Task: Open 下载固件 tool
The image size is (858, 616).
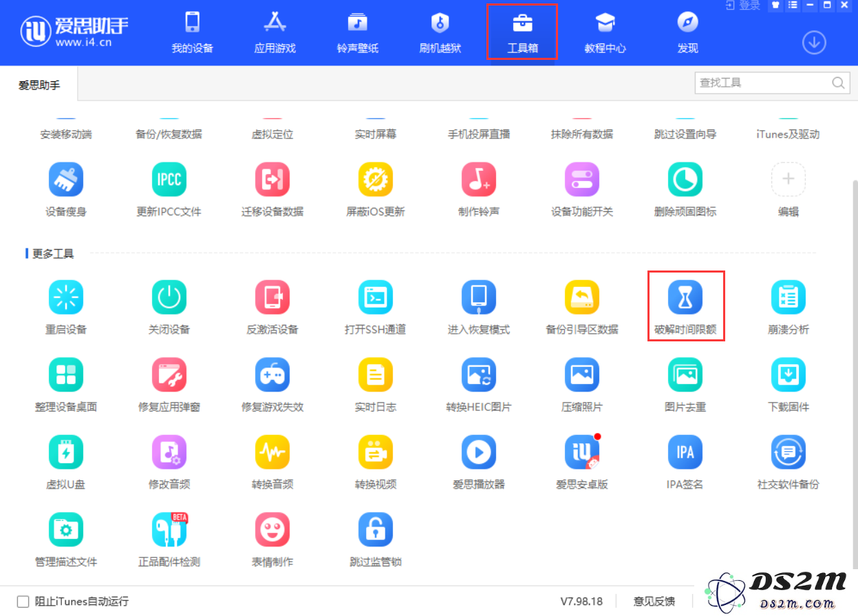Action: (x=789, y=374)
